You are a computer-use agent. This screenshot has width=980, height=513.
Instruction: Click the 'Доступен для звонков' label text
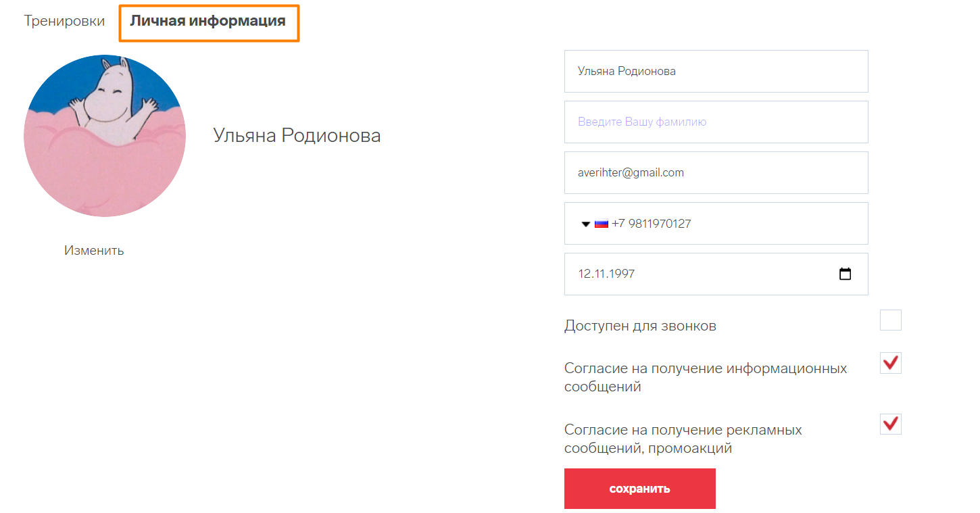pos(640,326)
